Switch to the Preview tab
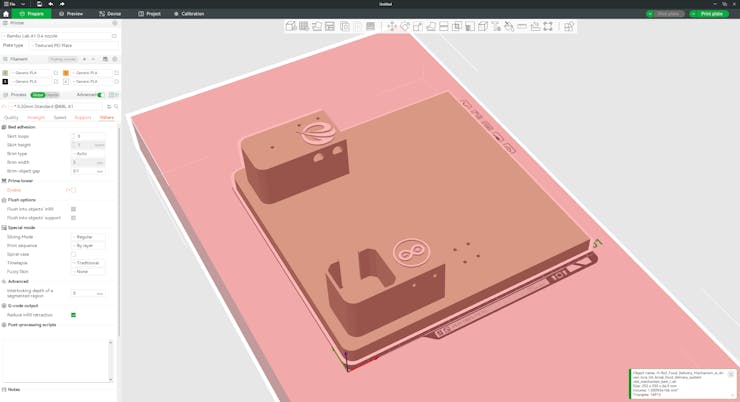The height and width of the screenshot is (402, 740). (x=71, y=14)
